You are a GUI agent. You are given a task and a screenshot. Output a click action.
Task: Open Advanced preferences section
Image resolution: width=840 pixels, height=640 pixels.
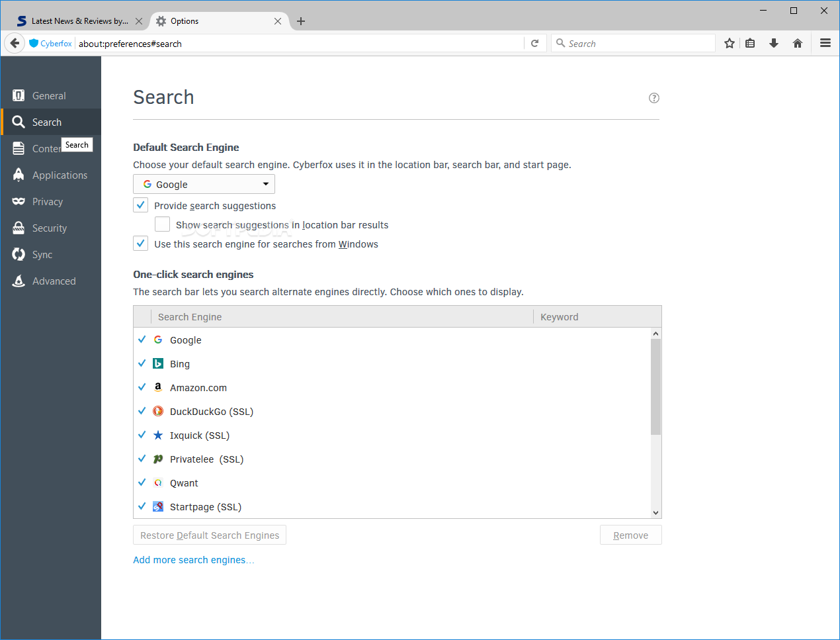point(51,281)
